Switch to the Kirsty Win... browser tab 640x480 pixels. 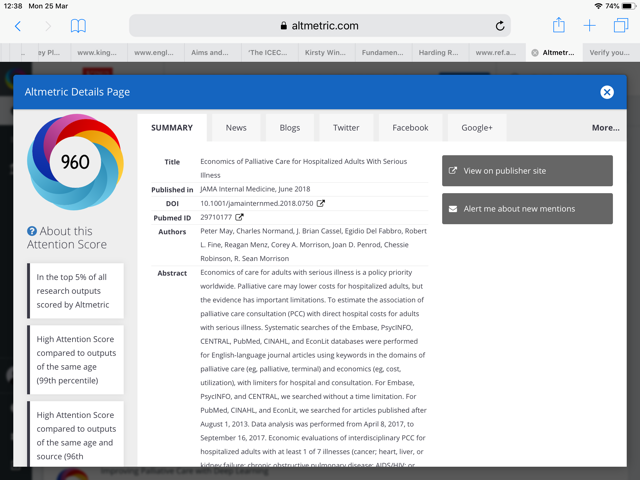(x=326, y=53)
